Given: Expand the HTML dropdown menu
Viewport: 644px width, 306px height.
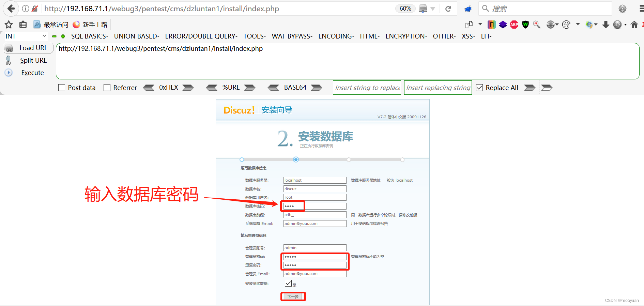Looking at the screenshot, I should (370, 36).
